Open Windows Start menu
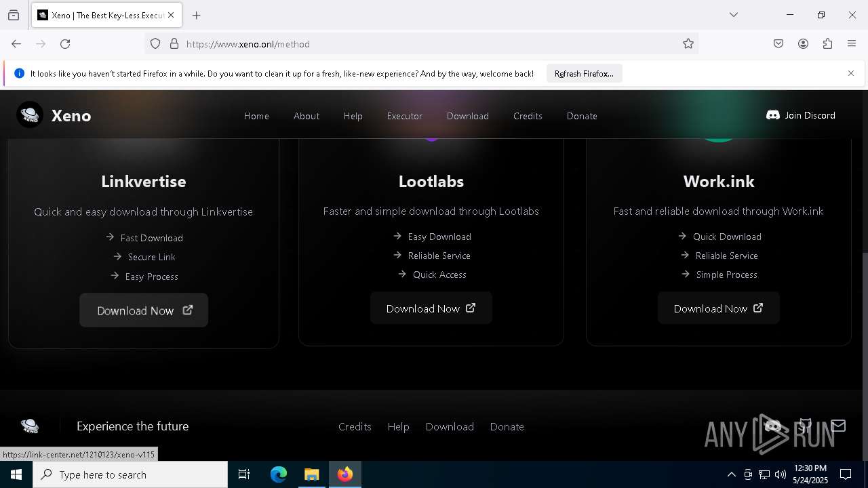Image resolution: width=868 pixels, height=488 pixels. (x=16, y=474)
